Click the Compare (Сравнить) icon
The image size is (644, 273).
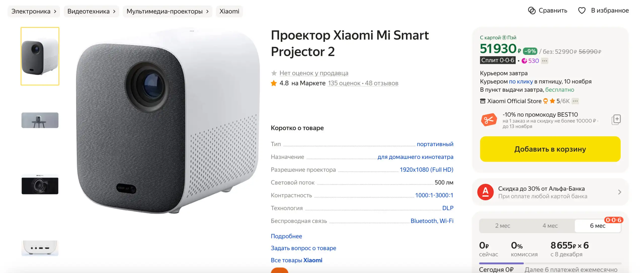click(x=532, y=11)
